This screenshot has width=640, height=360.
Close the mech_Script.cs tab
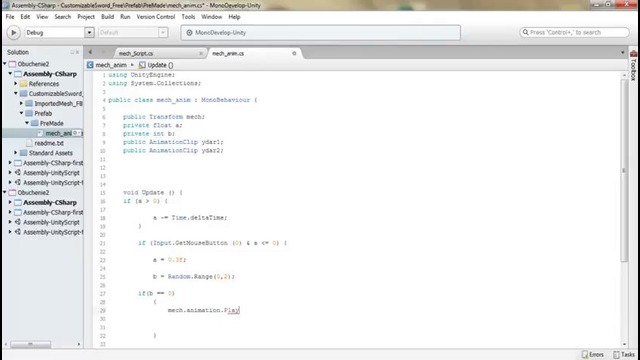tap(201, 53)
